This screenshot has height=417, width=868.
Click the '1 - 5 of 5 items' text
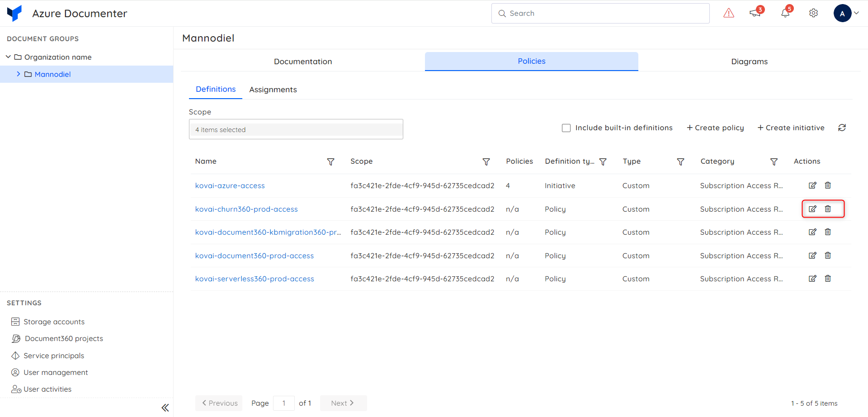tap(814, 403)
